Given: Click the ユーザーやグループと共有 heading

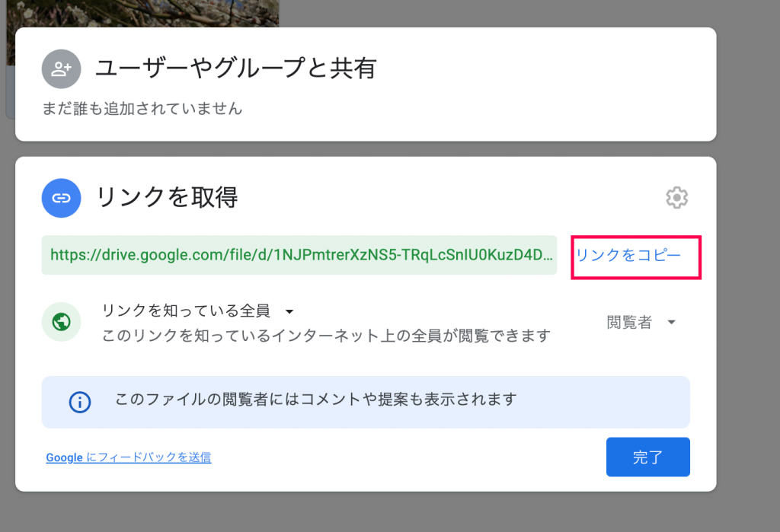Looking at the screenshot, I should [x=236, y=68].
